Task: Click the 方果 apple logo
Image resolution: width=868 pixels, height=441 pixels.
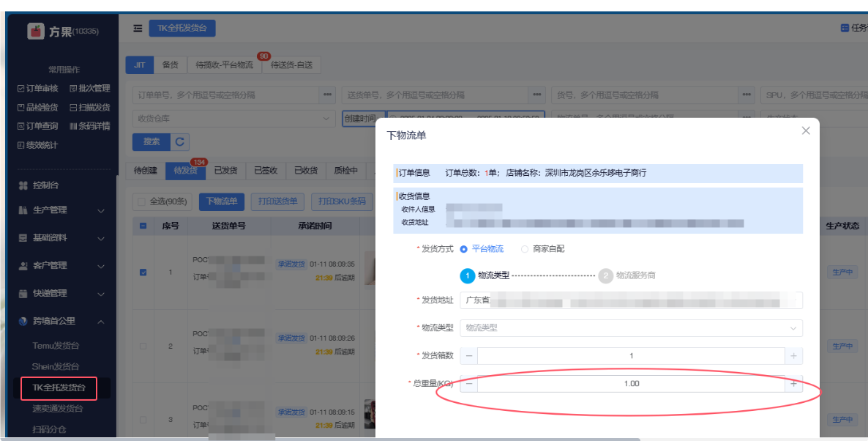Action: 36,31
